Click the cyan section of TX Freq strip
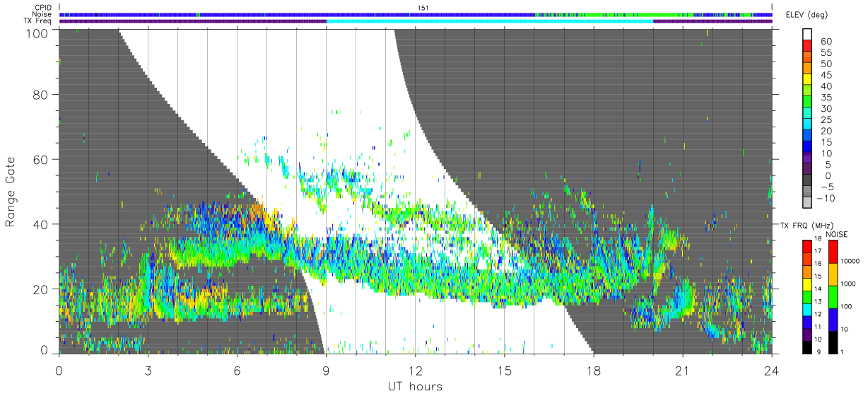The width and height of the screenshot is (868, 401). pyautogui.click(x=490, y=21)
